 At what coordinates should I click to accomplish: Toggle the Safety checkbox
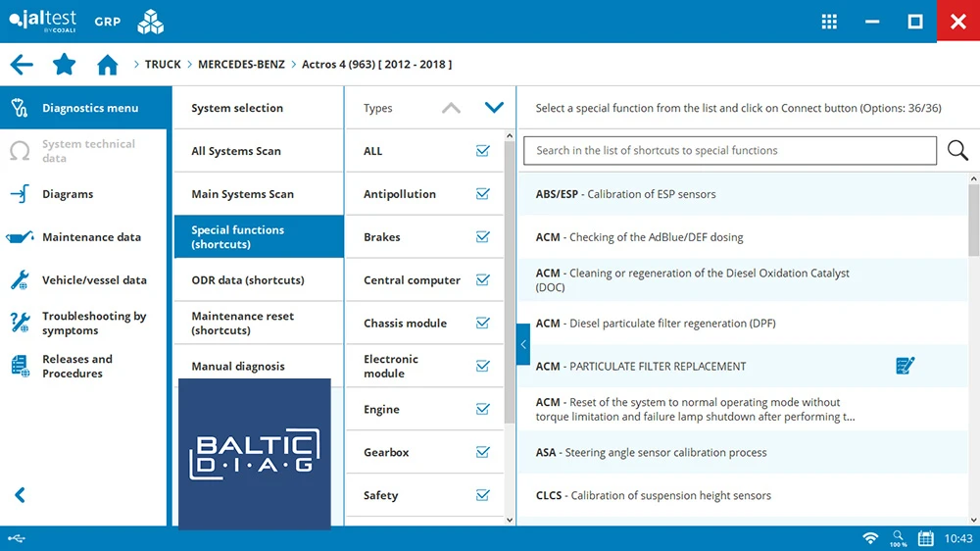[482, 495]
